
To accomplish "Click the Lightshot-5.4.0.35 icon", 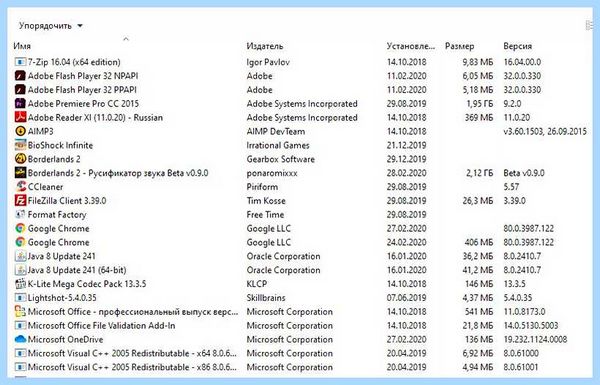I will [x=20, y=298].
